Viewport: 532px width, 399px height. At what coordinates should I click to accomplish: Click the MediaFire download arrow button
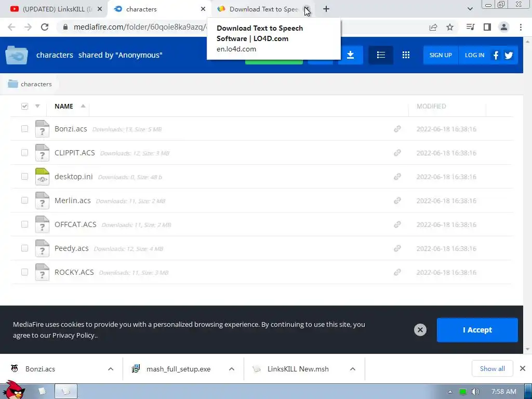tap(351, 55)
